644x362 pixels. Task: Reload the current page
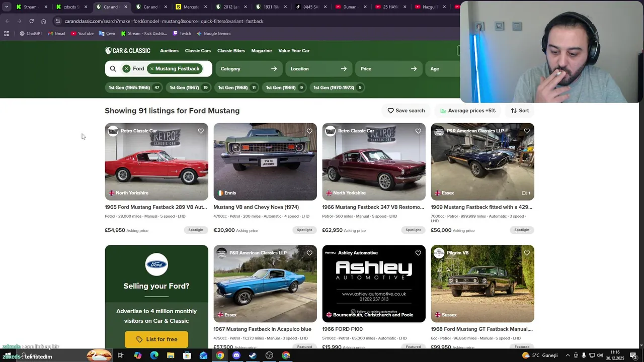click(31, 21)
